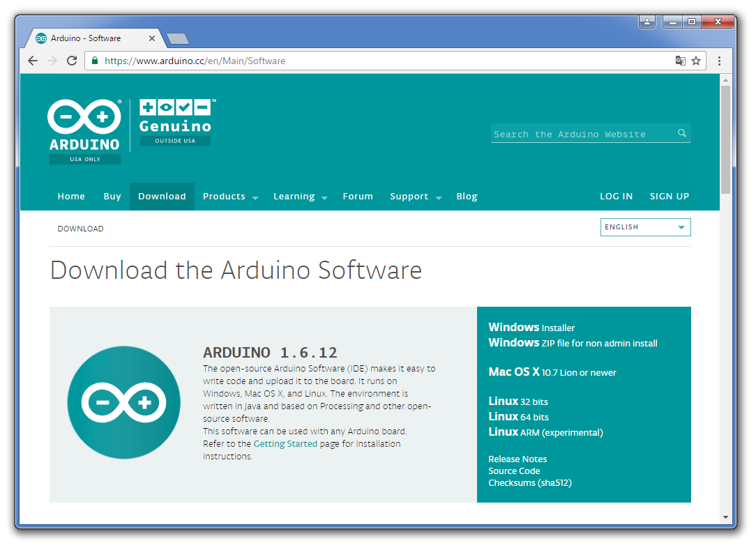Open the Forum nav item
The image size is (756, 550).
358,196
